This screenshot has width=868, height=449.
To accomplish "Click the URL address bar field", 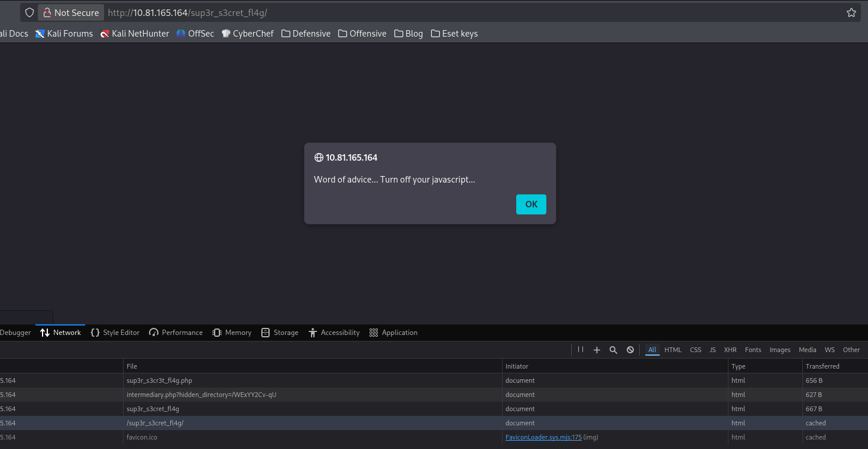I will click(x=473, y=12).
